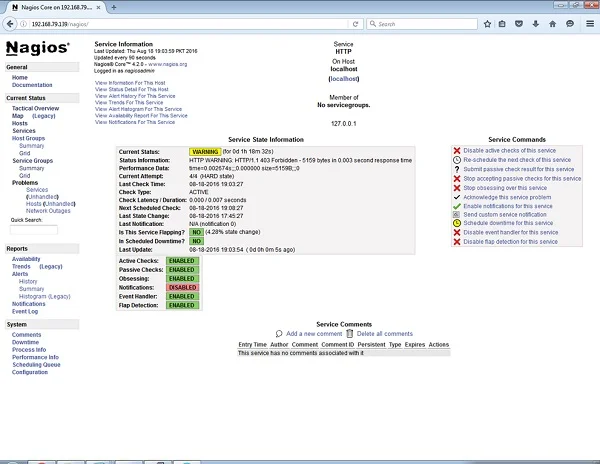
Task: Close the Nagios Core browser tab
Action: (98, 7)
